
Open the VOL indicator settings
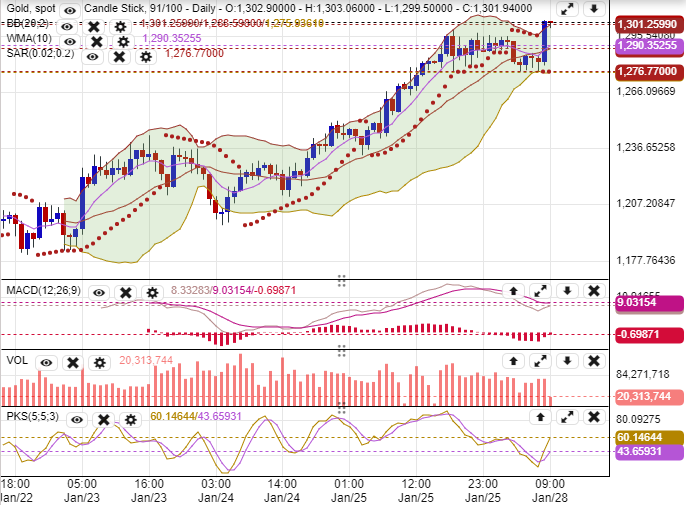(98, 361)
